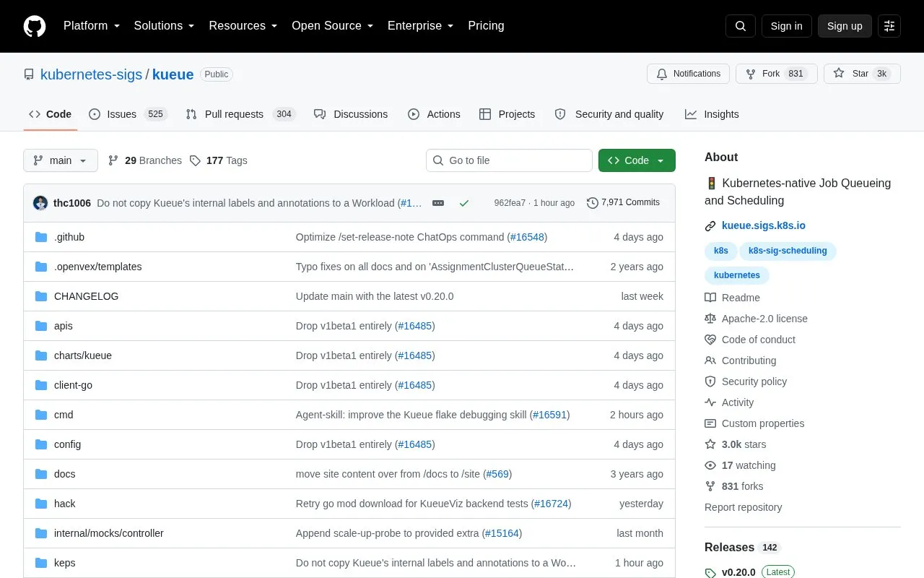The height and width of the screenshot is (578, 924).
Task: Open the 177 Tags link
Action: 219,160
